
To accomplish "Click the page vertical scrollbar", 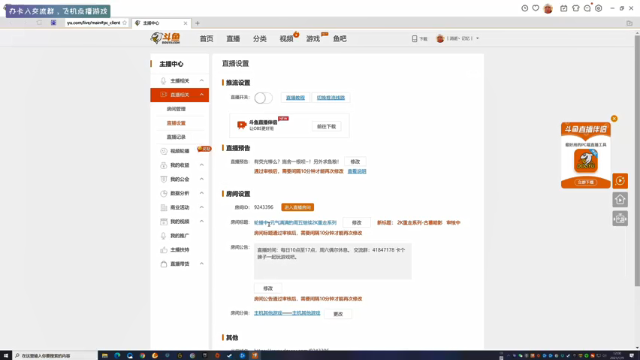I will (637, 161).
